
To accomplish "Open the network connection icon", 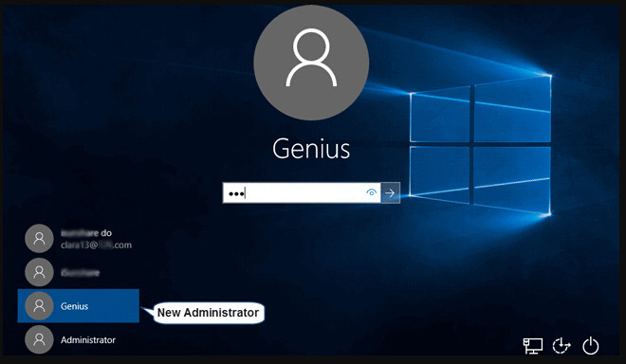I will [x=533, y=346].
